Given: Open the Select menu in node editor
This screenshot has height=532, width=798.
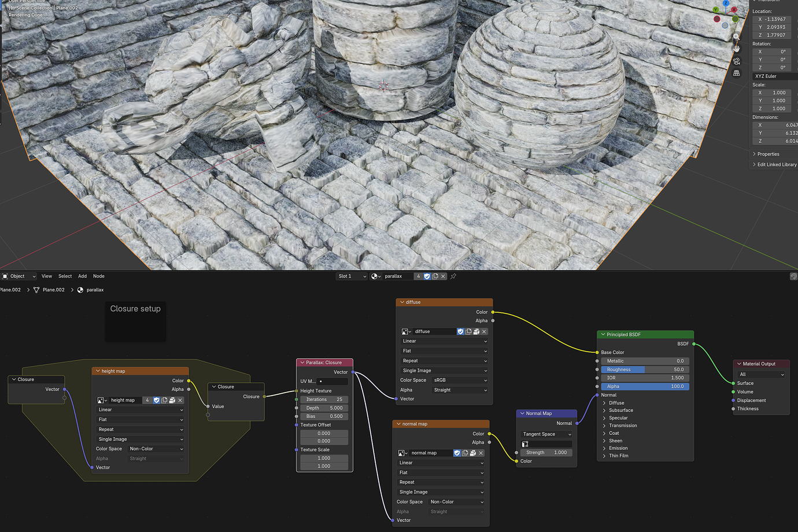Looking at the screenshot, I should [65, 276].
